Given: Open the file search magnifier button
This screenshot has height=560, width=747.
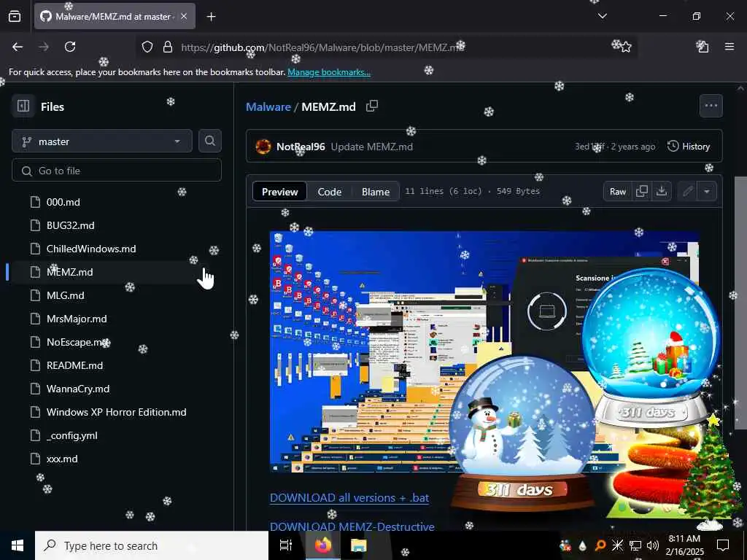Looking at the screenshot, I should (x=209, y=141).
